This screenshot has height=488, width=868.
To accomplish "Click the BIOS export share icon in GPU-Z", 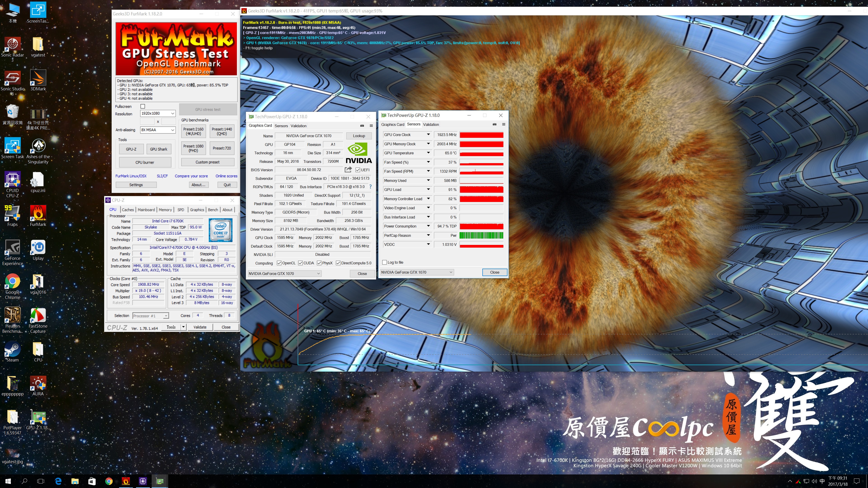I will (x=348, y=170).
